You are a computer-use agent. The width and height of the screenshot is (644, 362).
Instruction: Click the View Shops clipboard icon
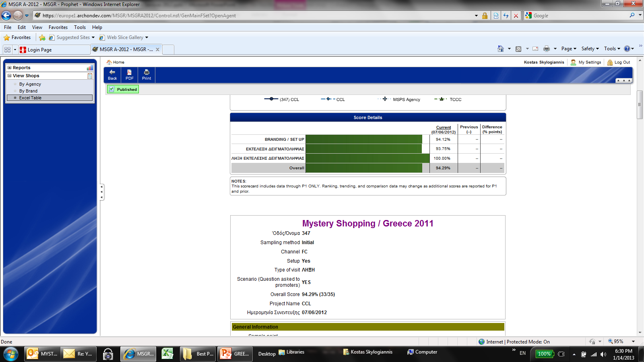90,76
